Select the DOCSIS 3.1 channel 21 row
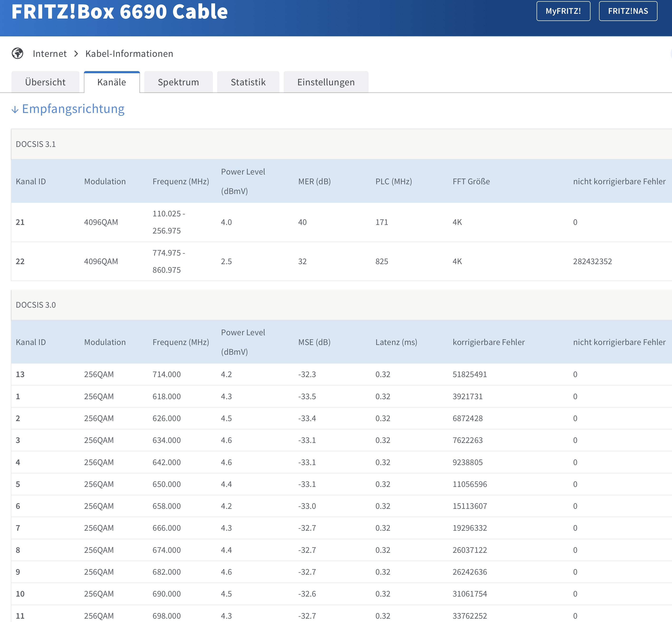Screen dimensions: 672x622 [x=20, y=222]
